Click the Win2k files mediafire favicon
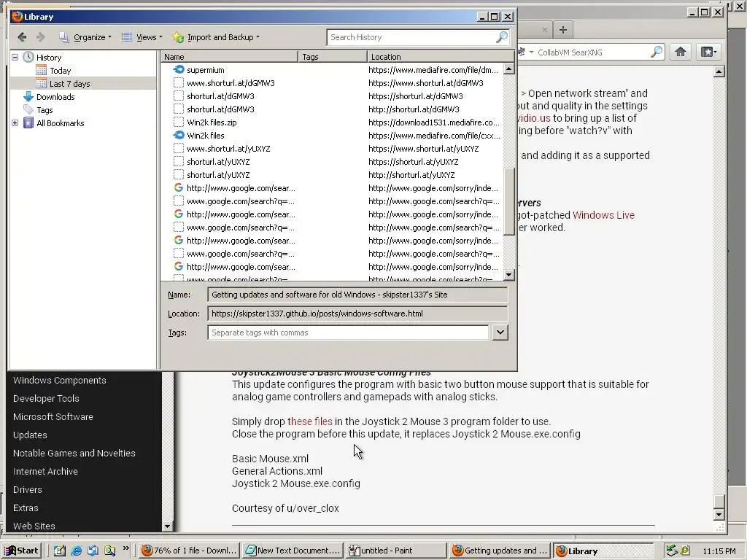Viewport: 747px width, 560px height. coord(179,135)
